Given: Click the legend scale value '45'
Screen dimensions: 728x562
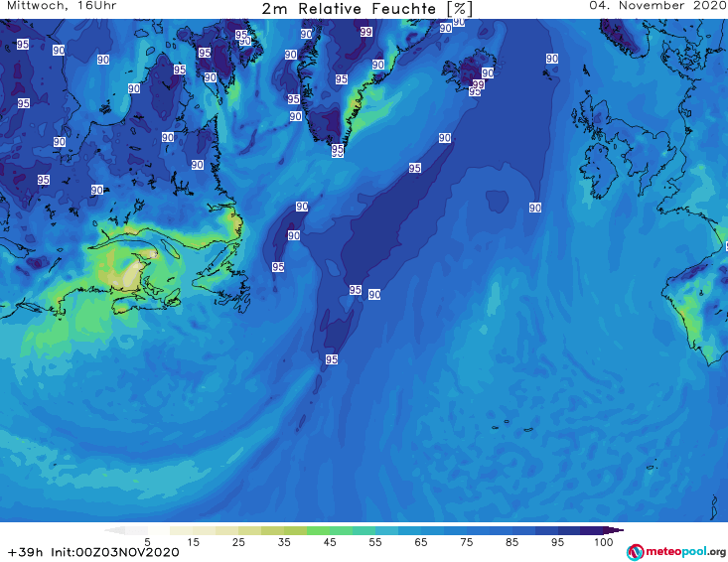Looking at the screenshot, I should point(330,542).
